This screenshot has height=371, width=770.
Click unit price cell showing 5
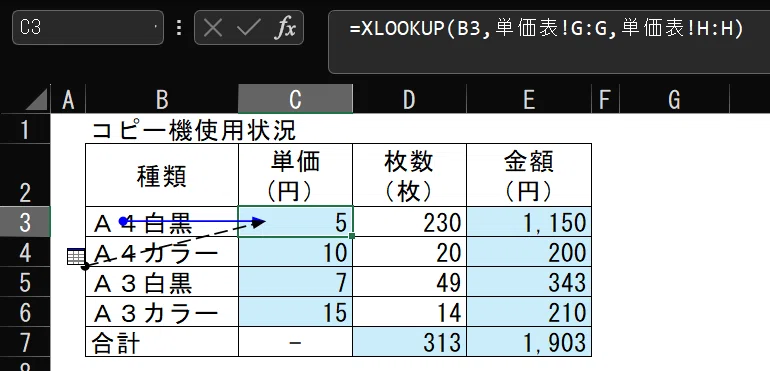click(x=295, y=222)
